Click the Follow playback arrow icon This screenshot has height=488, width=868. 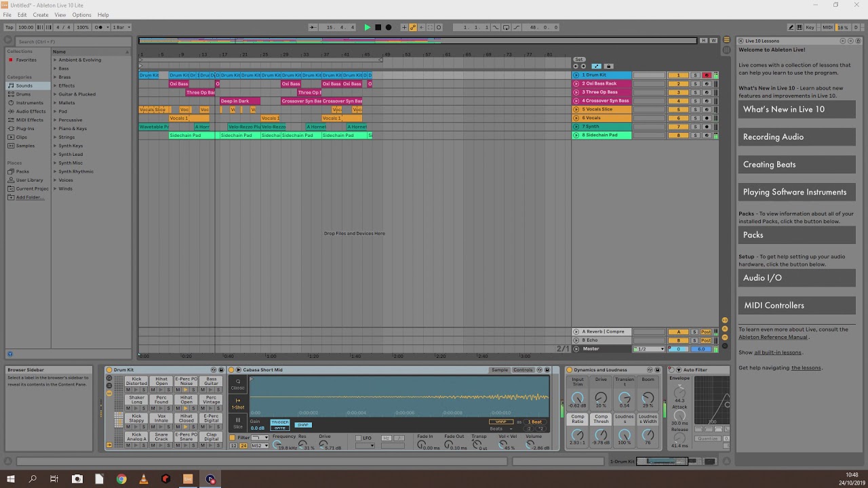point(313,27)
